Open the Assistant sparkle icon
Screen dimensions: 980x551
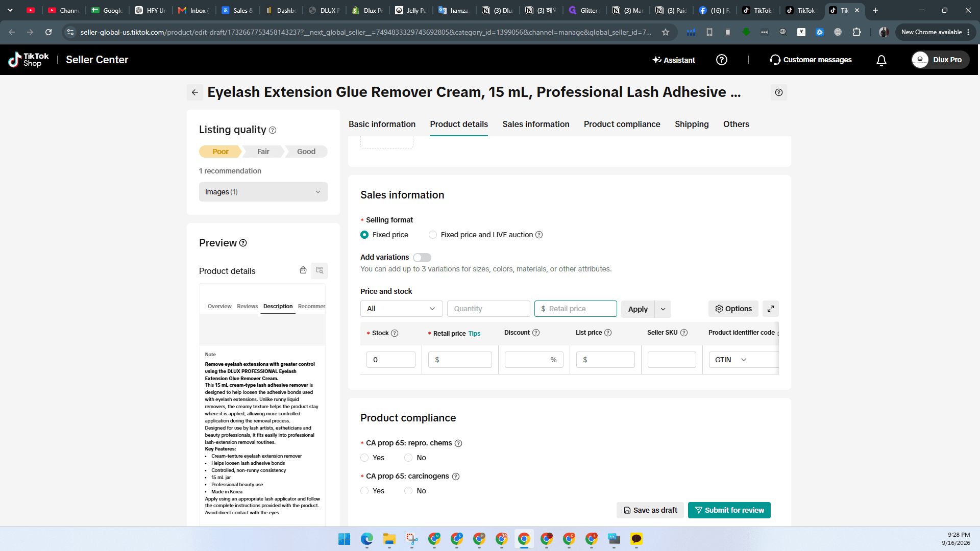pyautogui.click(x=657, y=60)
